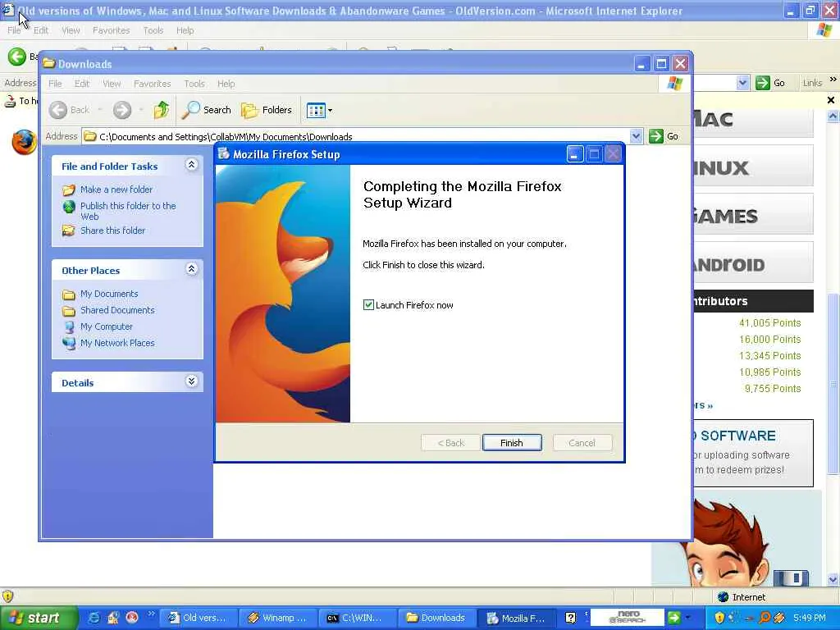
Task: Open Tools menu in Internet Explorer
Action: pos(153,30)
